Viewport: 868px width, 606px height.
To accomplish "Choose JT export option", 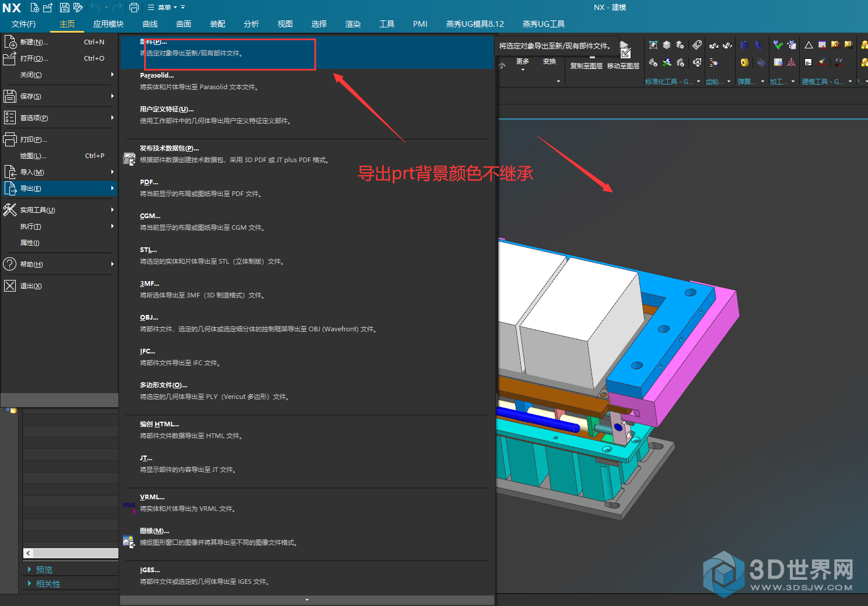I will [x=307, y=464].
